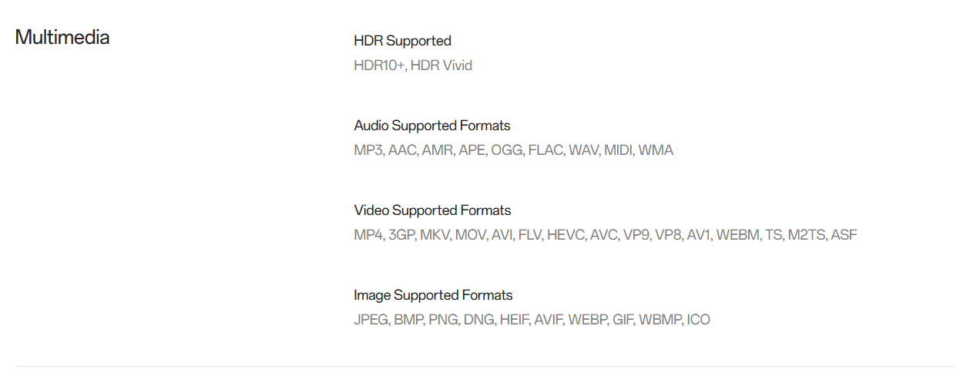The height and width of the screenshot is (383, 980).
Task: Click MKV in the video formats list
Action: coord(435,235)
